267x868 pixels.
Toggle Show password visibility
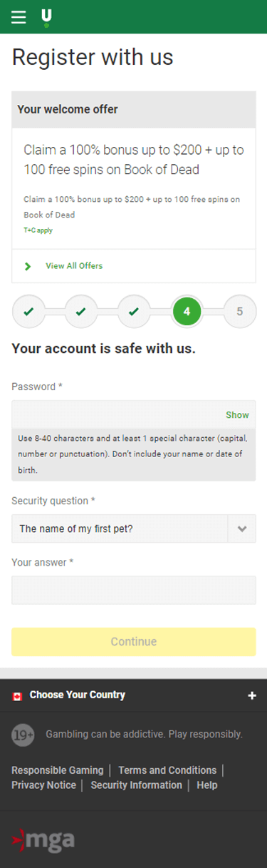[237, 415]
